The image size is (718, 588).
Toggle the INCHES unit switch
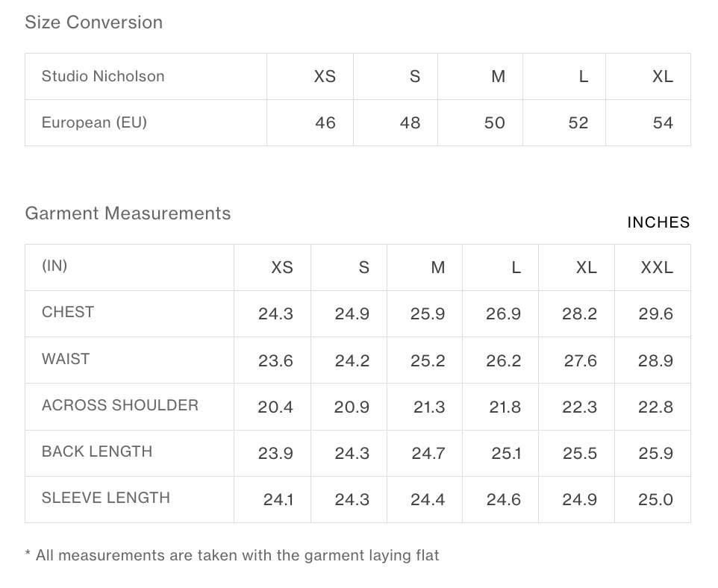[x=658, y=222]
